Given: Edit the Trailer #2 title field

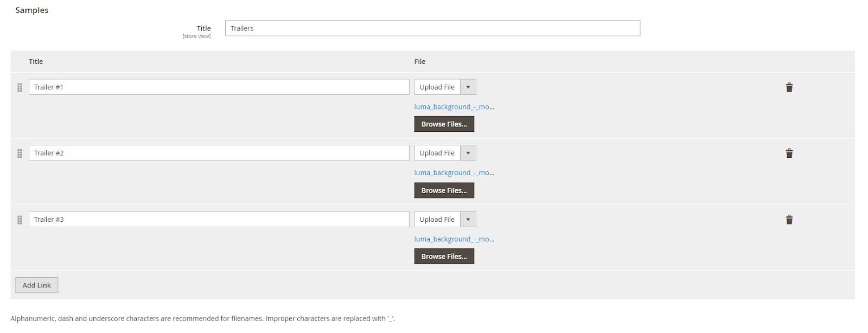Looking at the screenshot, I should click(219, 153).
